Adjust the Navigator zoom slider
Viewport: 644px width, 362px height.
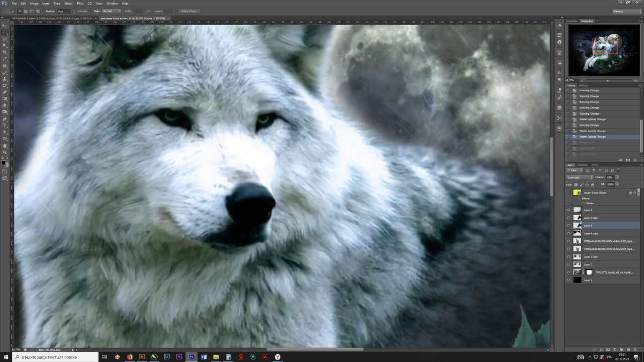point(607,80)
